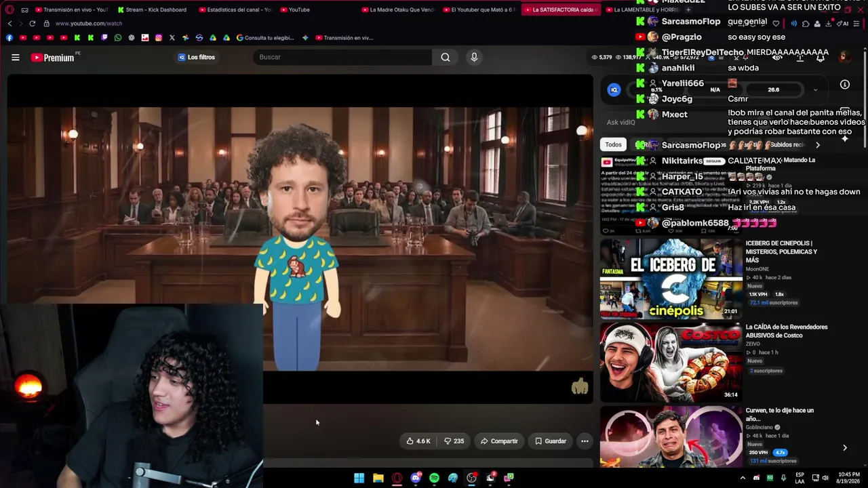Open 'ICEBERG DE CINEPOLIS' video title
Image resolution: width=868 pixels, height=488 pixels.
click(781, 251)
